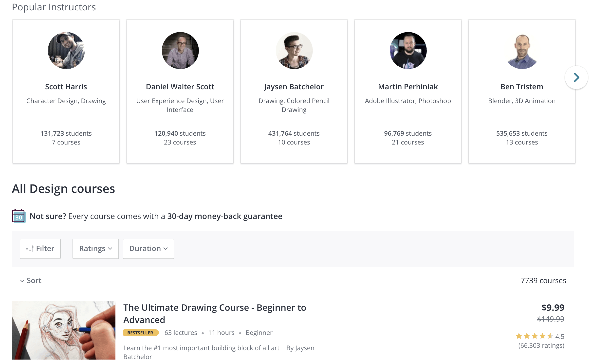592x364 pixels.
Task: Toggle the Filter panel open
Action: (40, 249)
